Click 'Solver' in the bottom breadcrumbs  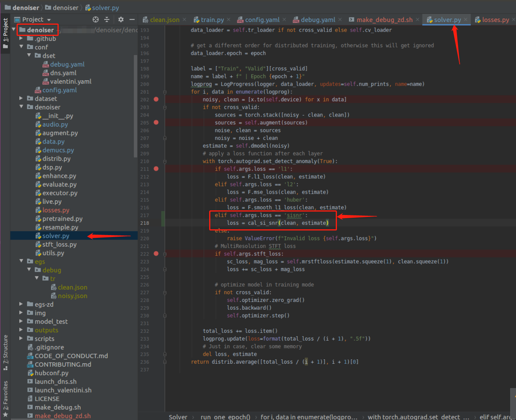[x=178, y=417]
